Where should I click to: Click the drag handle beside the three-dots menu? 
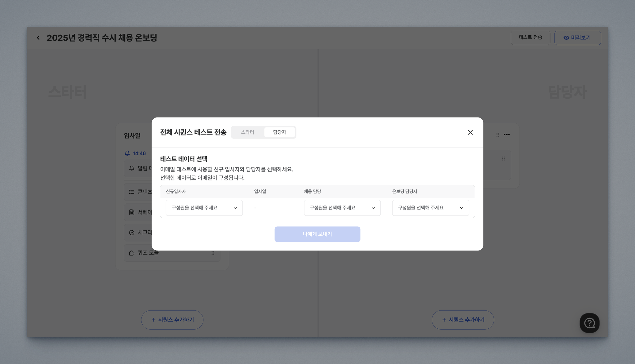click(498, 135)
